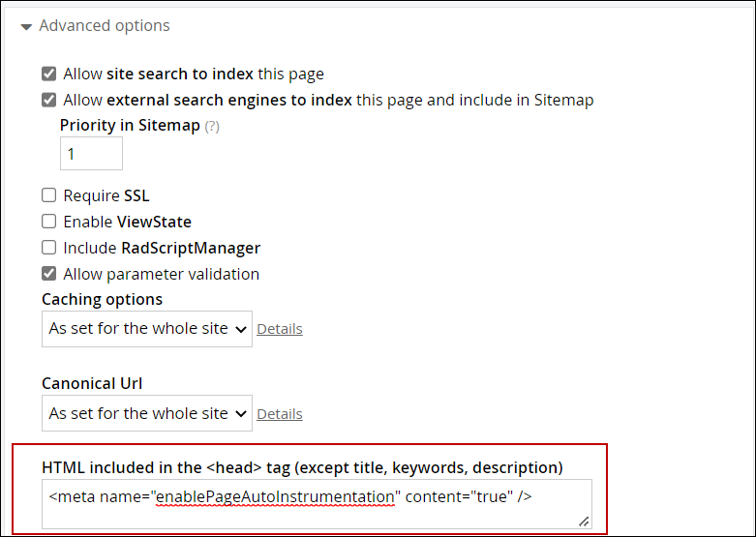
Task: Uncheck Allow site search to index
Action: click(x=49, y=74)
